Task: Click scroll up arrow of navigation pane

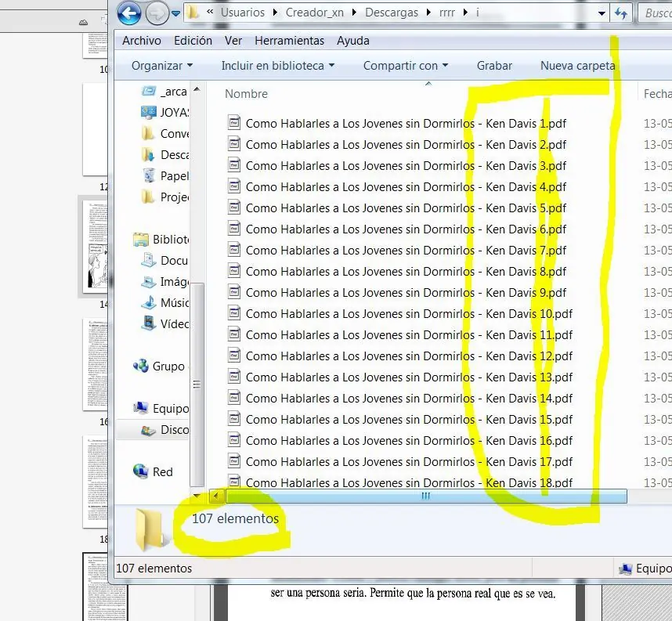Action: pos(197,89)
